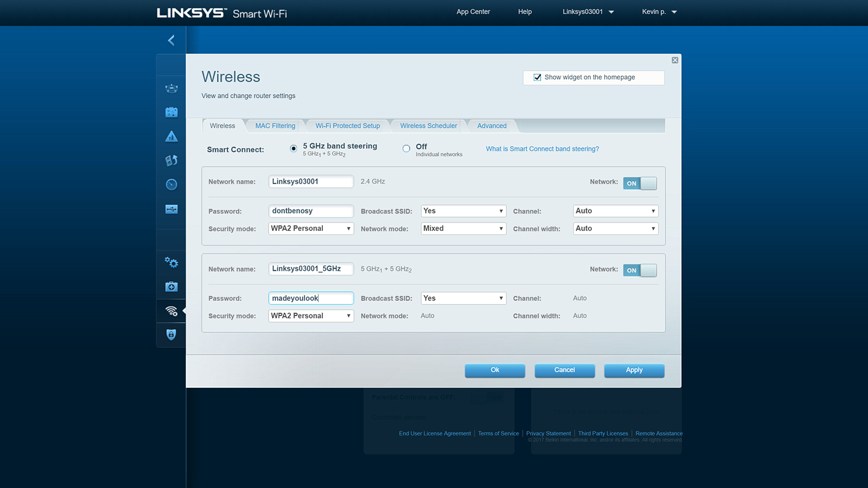Open the Guest Access sidebar icon
The image size is (868, 488).
click(x=171, y=112)
